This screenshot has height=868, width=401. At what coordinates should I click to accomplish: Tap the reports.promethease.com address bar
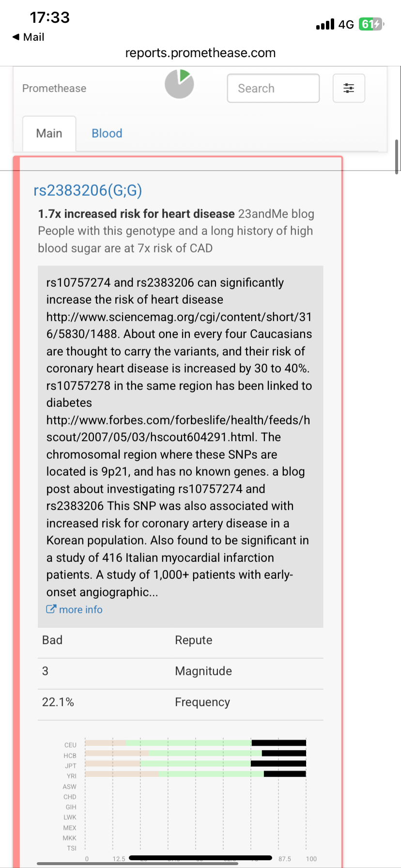pyautogui.click(x=200, y=53)
